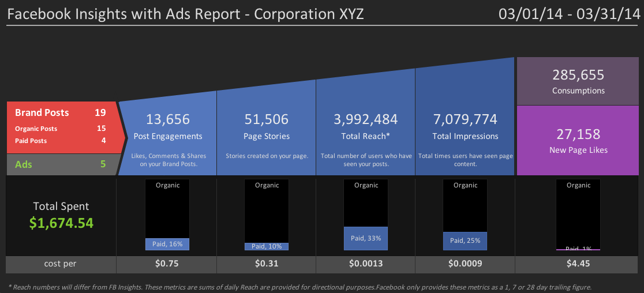Click the $4.45 cost per cell

578,264
